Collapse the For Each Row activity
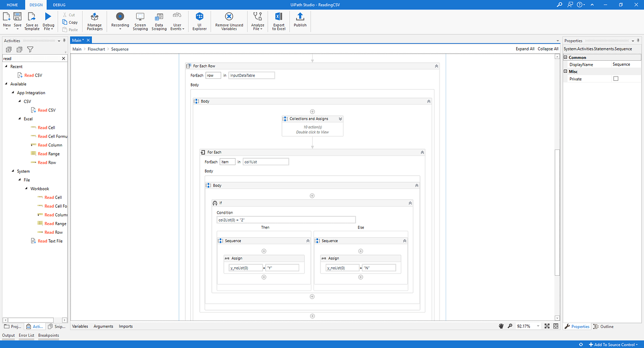The image size is (644, 348). click(436, 66)
